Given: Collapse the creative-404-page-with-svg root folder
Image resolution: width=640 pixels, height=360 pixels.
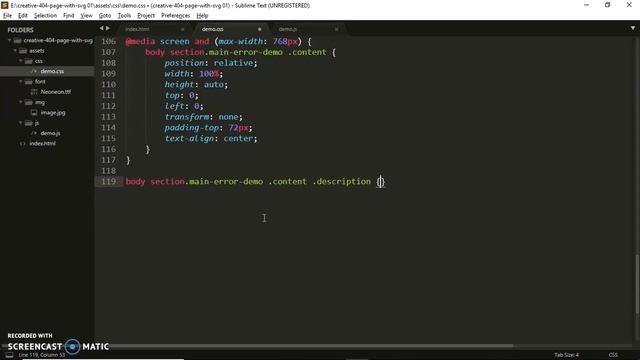Looking at the screenshot, I should pyautogui.click(x=9, y=40).
